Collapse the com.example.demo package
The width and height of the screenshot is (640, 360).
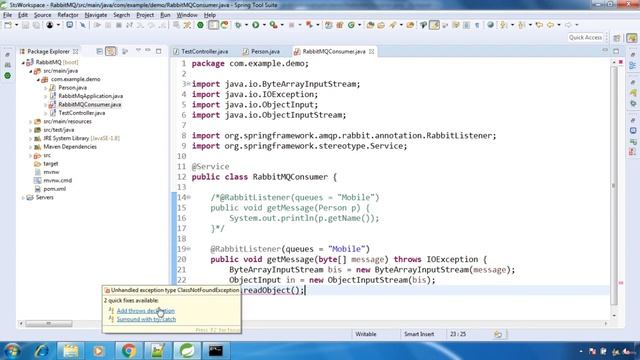(x=38, y=80)
